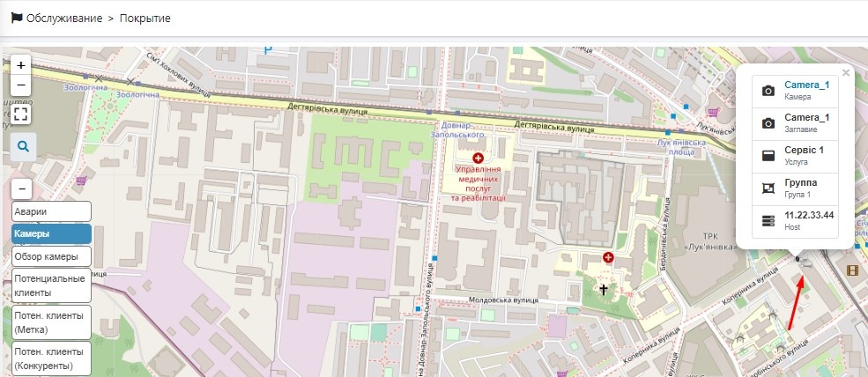Go to Обслуживание breadcrumb
868x377 pixels.
[x=64, y=18]
